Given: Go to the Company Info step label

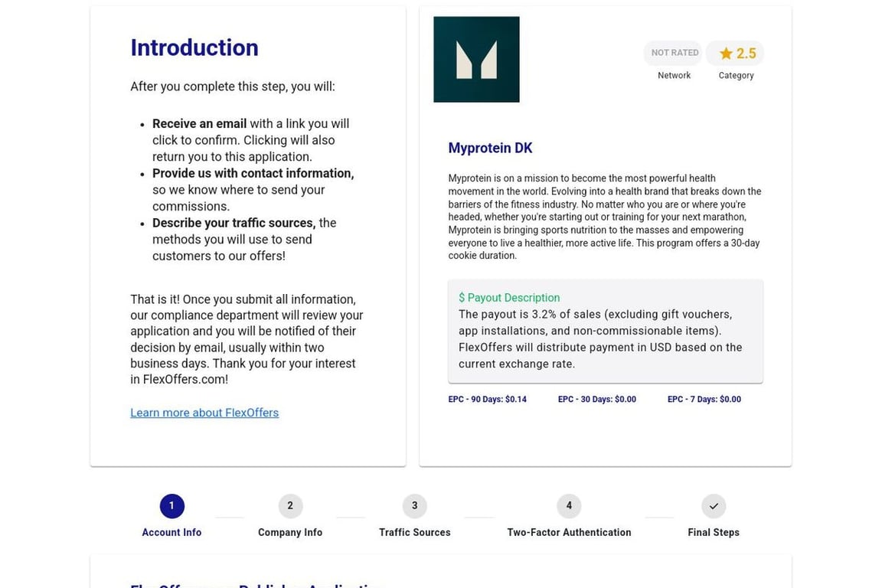Looking at the screenshot, I should tap(290, 532).
